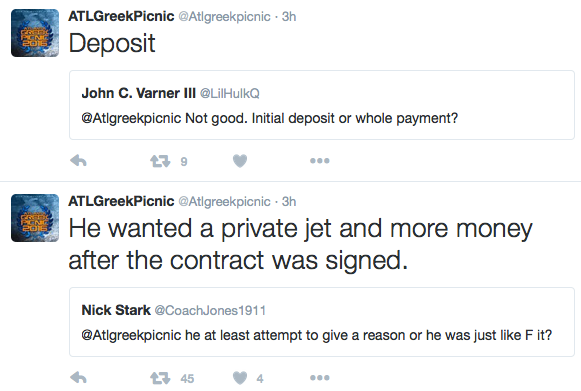
Task: Open the 3h timestamp on second tweet
Action: point(289,202)
